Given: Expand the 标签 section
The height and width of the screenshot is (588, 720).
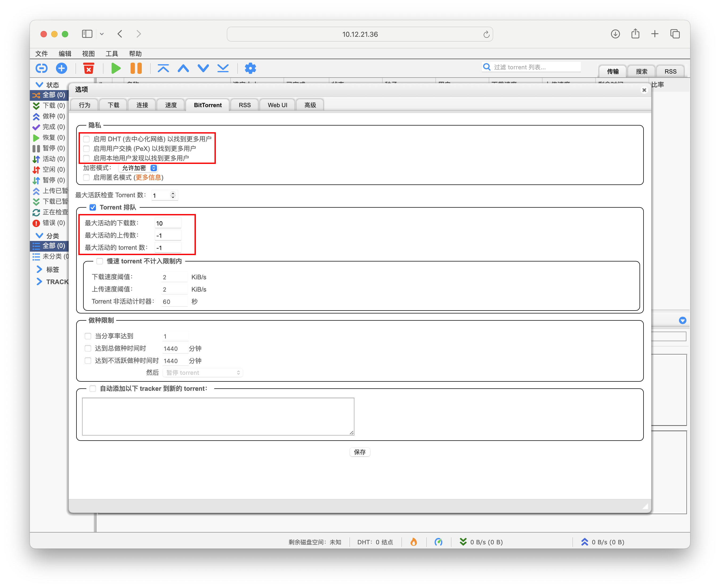Looking at the screenshot, I should pyautogui.click(x=39, y=269).
